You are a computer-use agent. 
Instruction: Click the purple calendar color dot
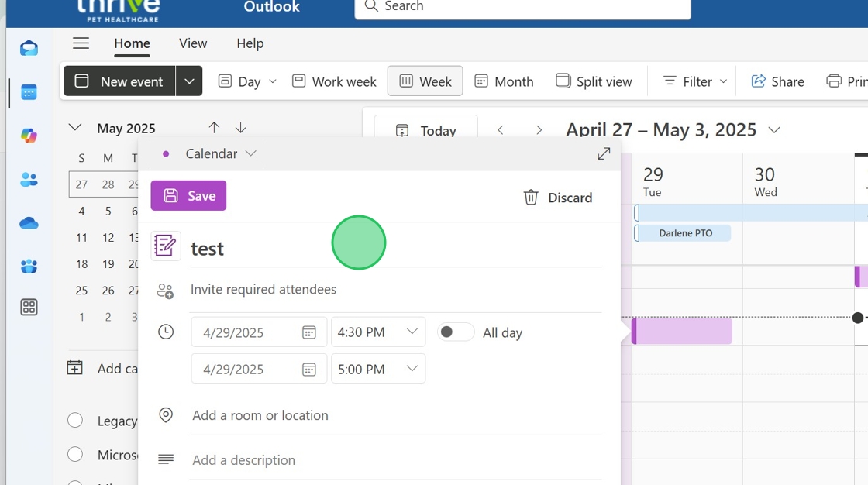(166, 154)
